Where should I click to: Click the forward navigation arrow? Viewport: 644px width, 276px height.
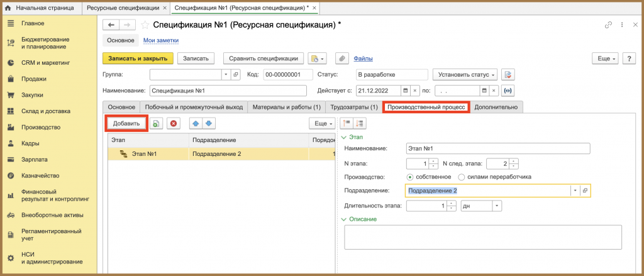coord(127,25)
